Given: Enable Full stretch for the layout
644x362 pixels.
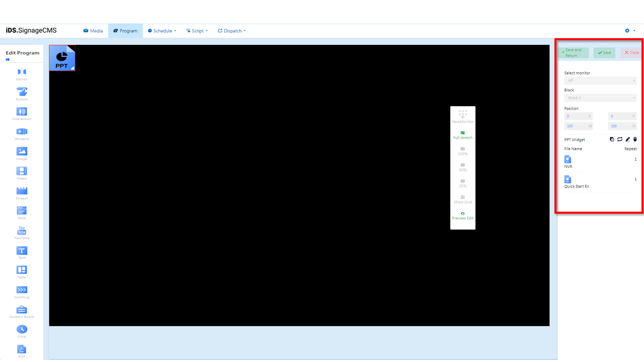Looking at the screenshot, I should (x=462, y=135).
